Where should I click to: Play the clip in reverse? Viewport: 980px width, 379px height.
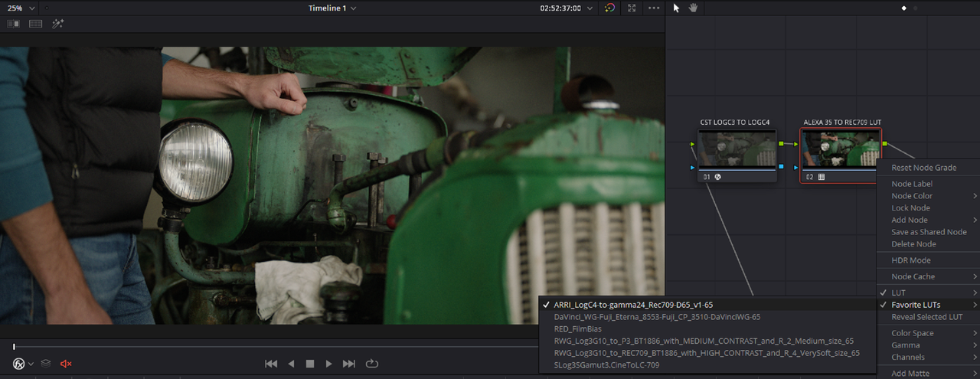tap(291, 364)
